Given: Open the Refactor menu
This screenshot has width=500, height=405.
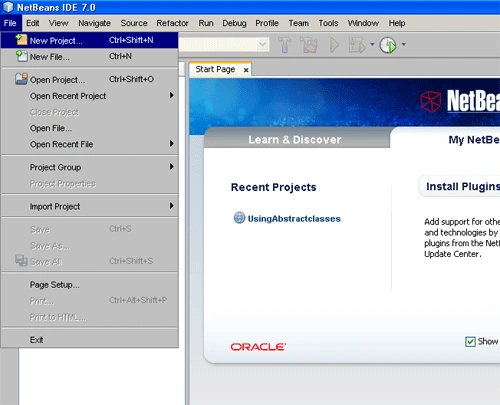Looking at the screenshot, I should pos(172,23).
